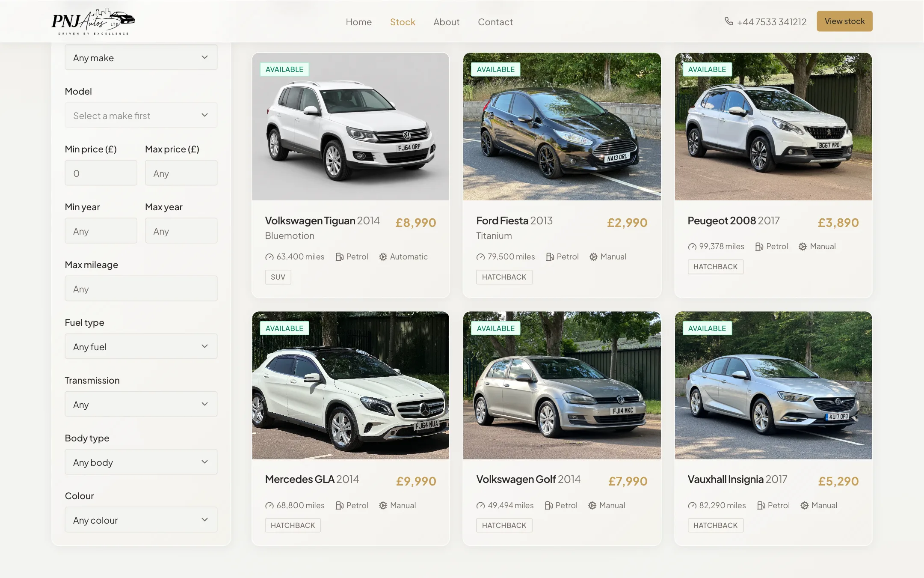
Task: Click transmission icon on Volkswagen Golf card
Action: [x=592, y=506]
